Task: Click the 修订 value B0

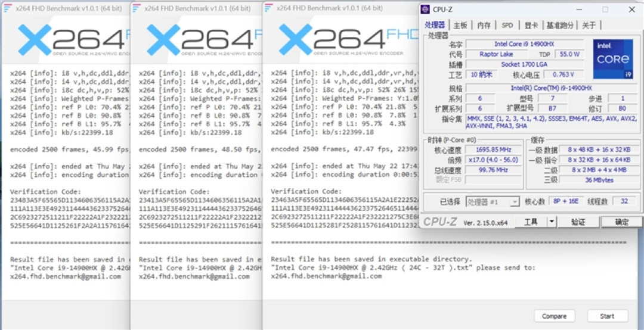Action: (x=623, y=109)
